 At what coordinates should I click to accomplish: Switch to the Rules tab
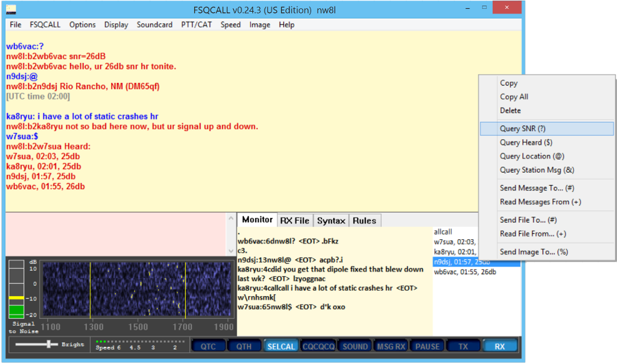click(x=365, y=221)
